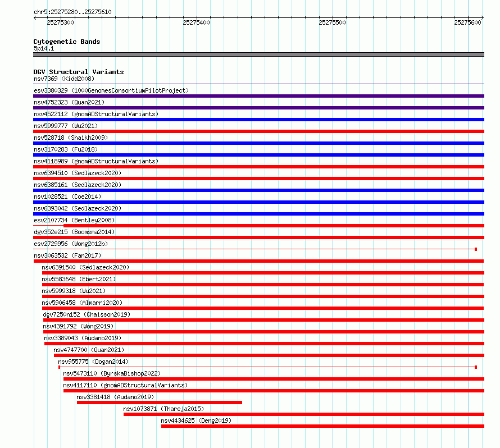This screenshot has height=448, width=500.
Task: Click esv2729956 (Wong2012b) label
Action: pos(71,244)
